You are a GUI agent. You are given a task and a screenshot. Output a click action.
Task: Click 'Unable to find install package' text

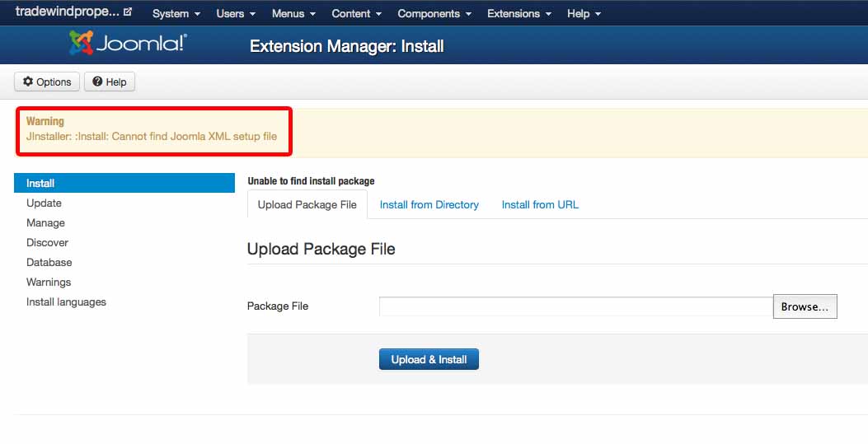point(311,180)
